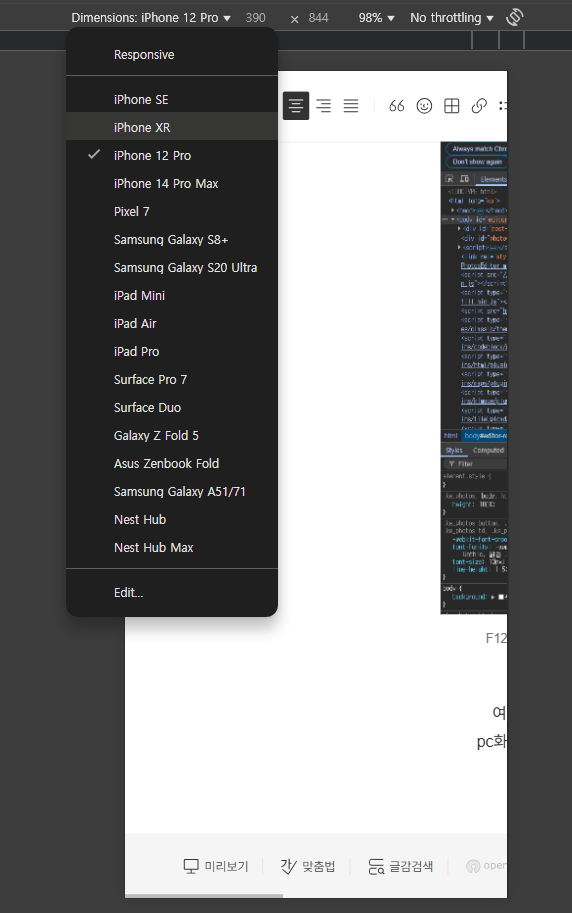
Task: Insert a blockquote with quote icon
Action: [397, 106]
